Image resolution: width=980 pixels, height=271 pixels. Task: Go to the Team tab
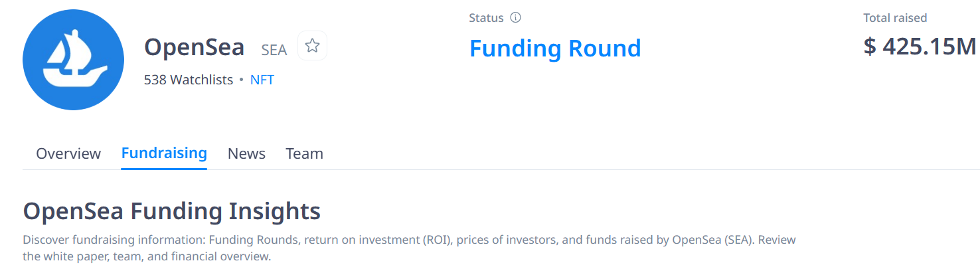click(304, 153)
